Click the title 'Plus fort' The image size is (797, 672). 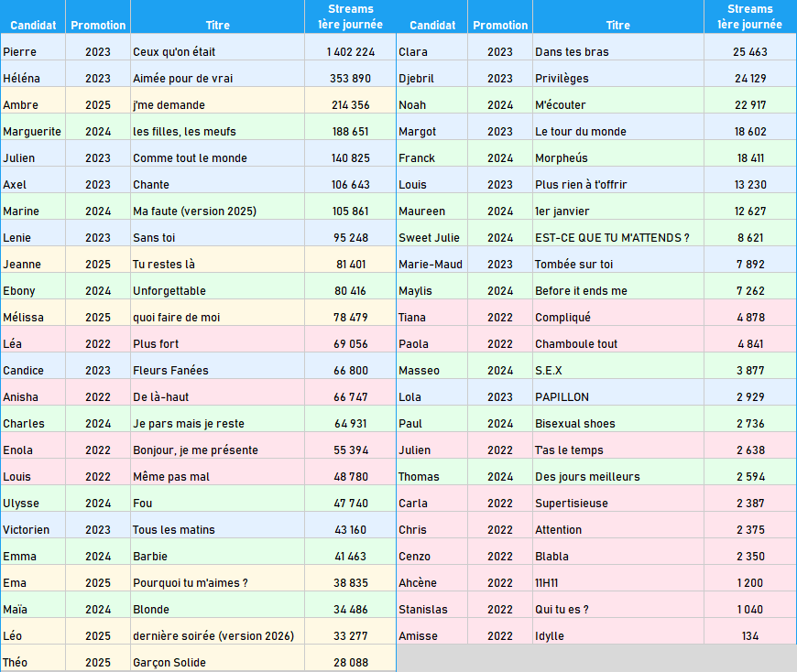coord(217,339)
